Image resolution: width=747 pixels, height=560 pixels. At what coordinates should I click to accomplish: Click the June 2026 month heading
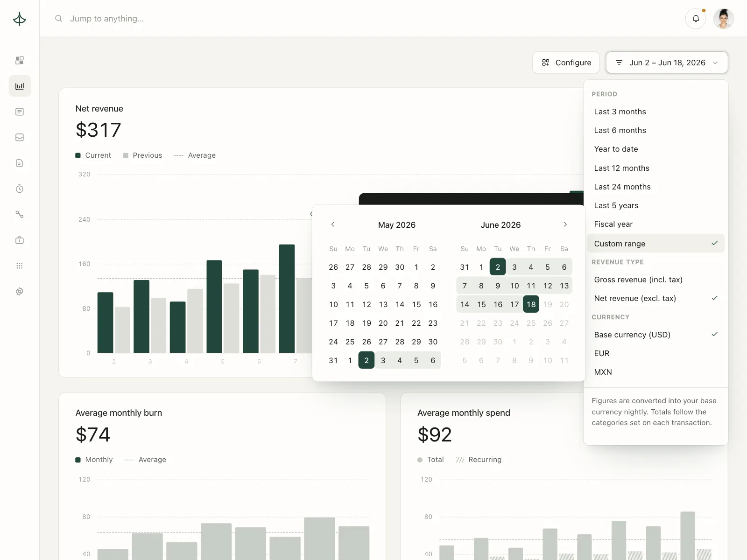(x=501, y=225)
